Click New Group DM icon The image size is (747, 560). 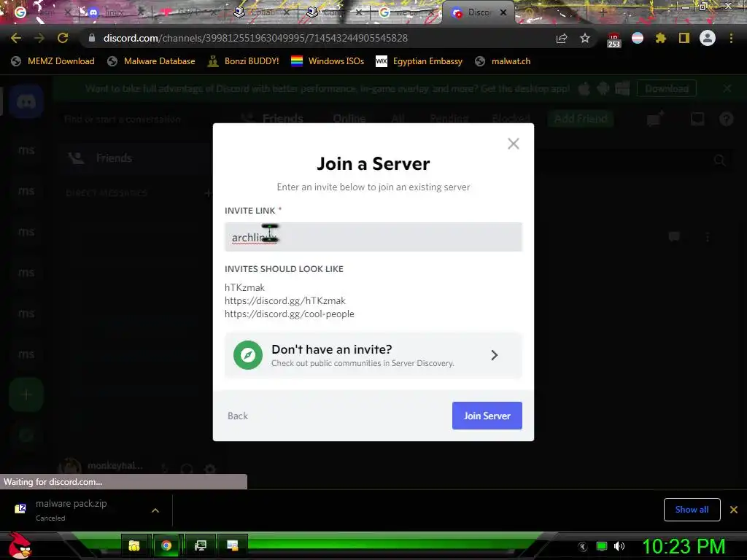click(655, 119)
